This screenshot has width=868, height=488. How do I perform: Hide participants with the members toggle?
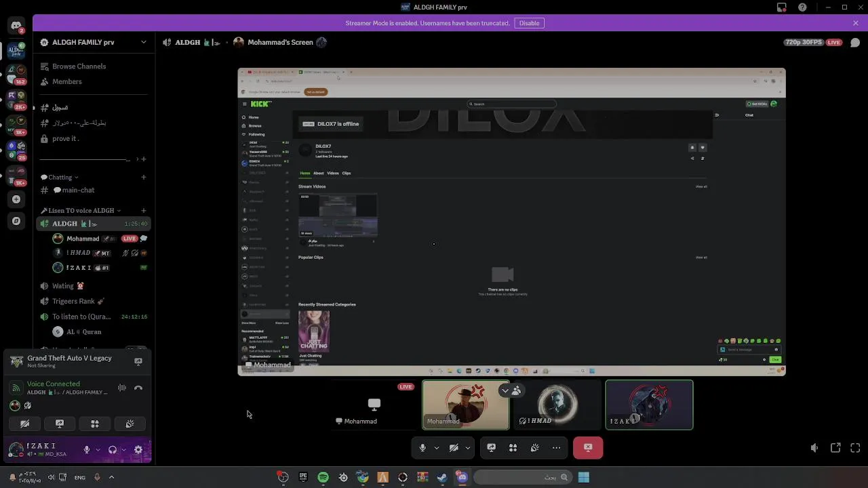(x=511, y=390)
